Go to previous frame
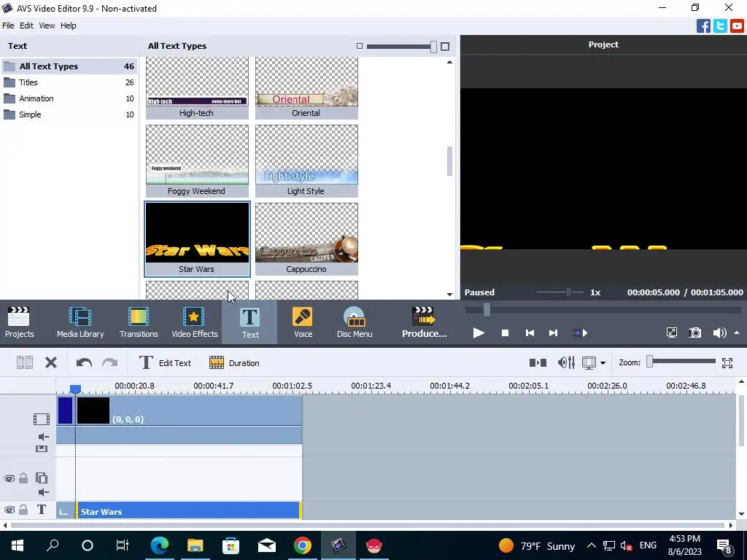 coord(530,332)
